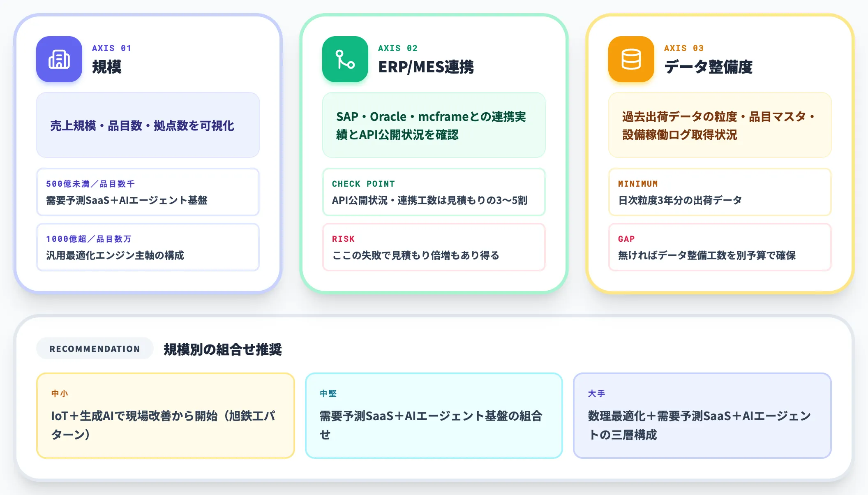The width and height of the screenshot is (868, 495).
Task: Click 数理最適化＋需要予測SaaS text in the 大手 card
Action: point(699,425)
